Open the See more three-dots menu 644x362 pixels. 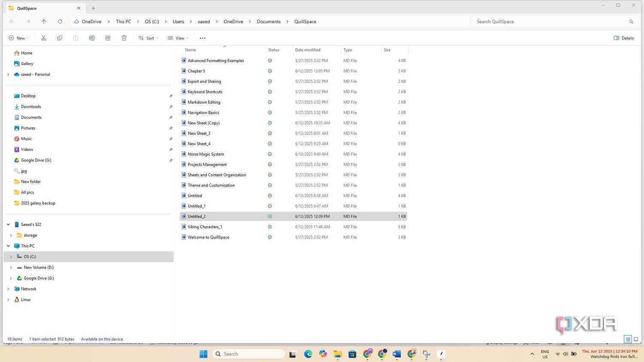pos(203,38)
